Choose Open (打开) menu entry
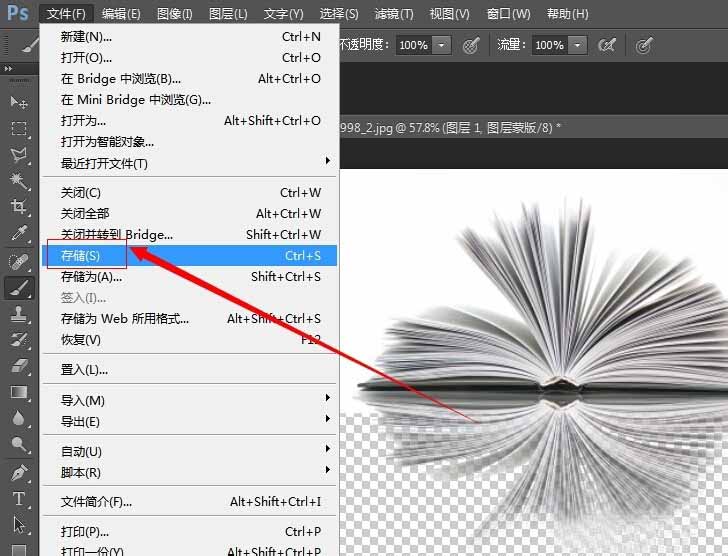Image resolution: width=728 pixels, height=556 pixels. (189, 58)
